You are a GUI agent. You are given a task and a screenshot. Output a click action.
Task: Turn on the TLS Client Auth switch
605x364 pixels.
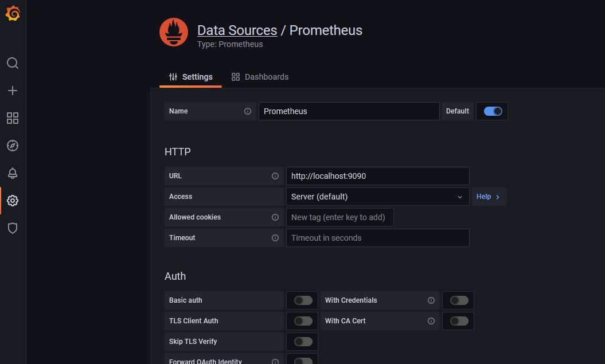302,320
